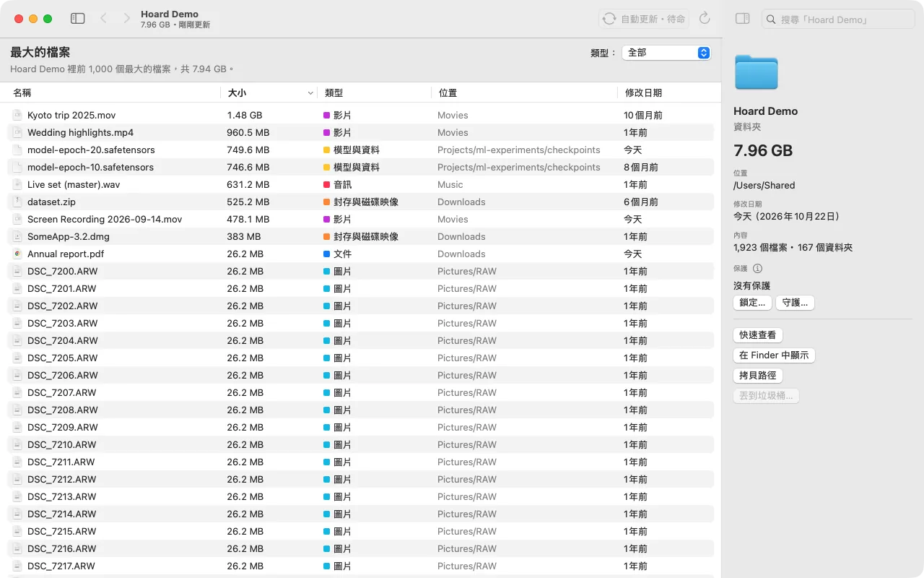Click the file icon of DSC_7210.ARW

17,444
